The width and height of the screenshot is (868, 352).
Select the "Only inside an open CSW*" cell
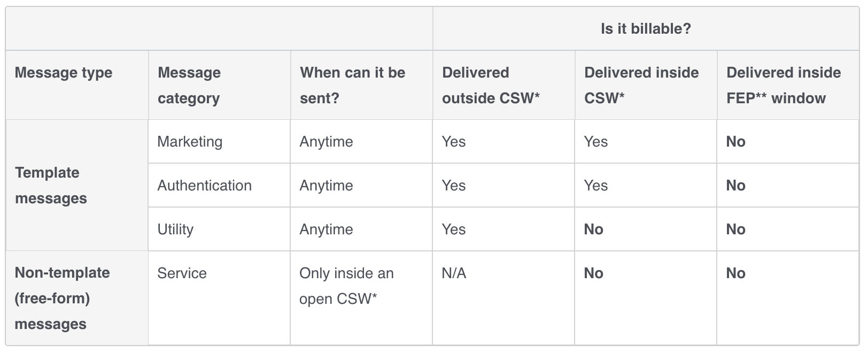(346, 286)
